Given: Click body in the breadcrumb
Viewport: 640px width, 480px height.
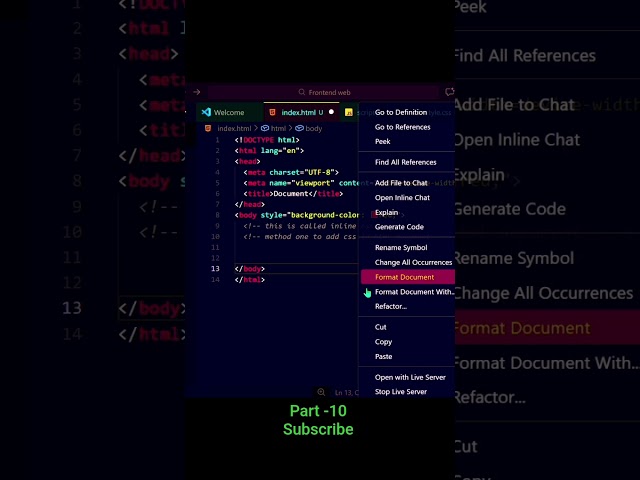Looking at the screenshot, I should 313,128.
